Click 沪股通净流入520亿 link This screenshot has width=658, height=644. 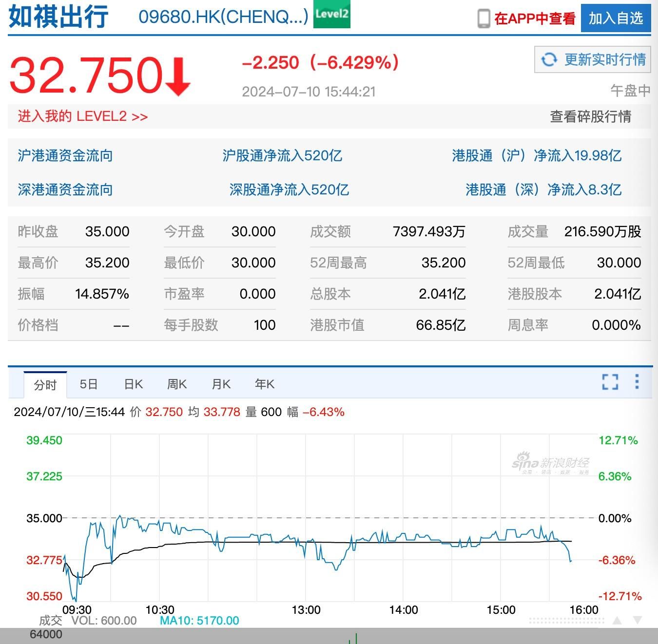(x=282, y=155)
